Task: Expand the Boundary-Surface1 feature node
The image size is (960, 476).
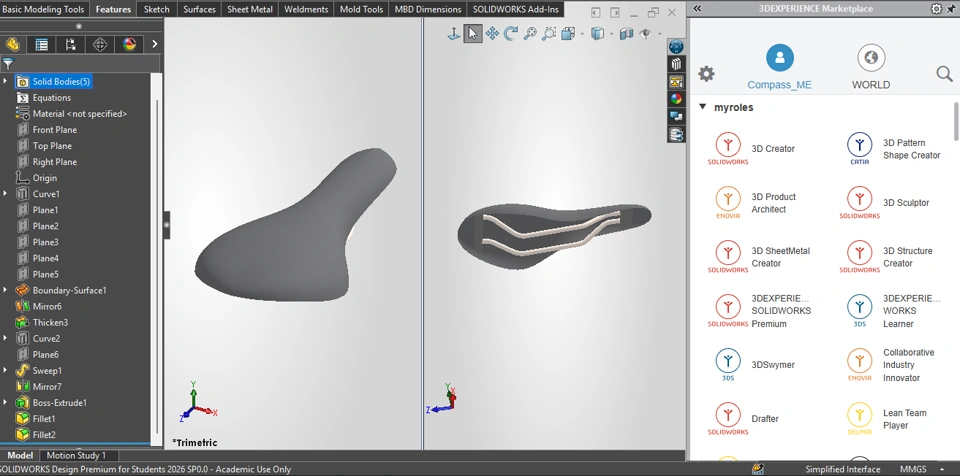Action: pos(5,290)
